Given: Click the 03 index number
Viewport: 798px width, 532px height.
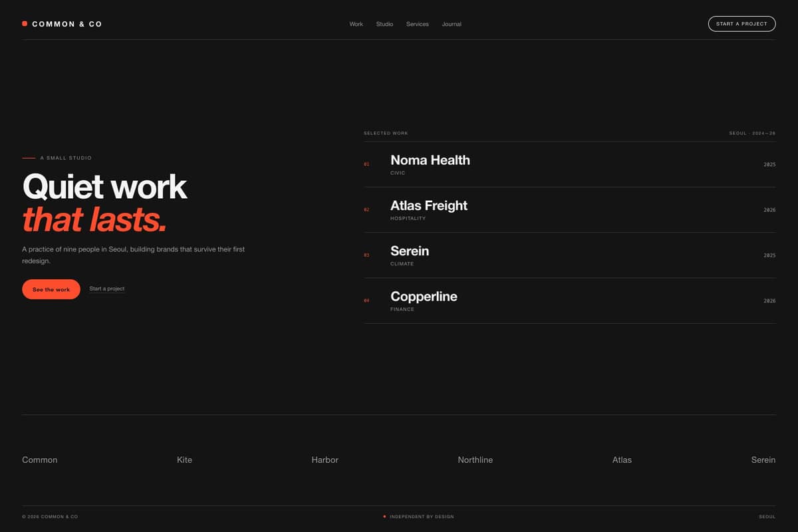Looking at the screenshot, I should [366, 255].
